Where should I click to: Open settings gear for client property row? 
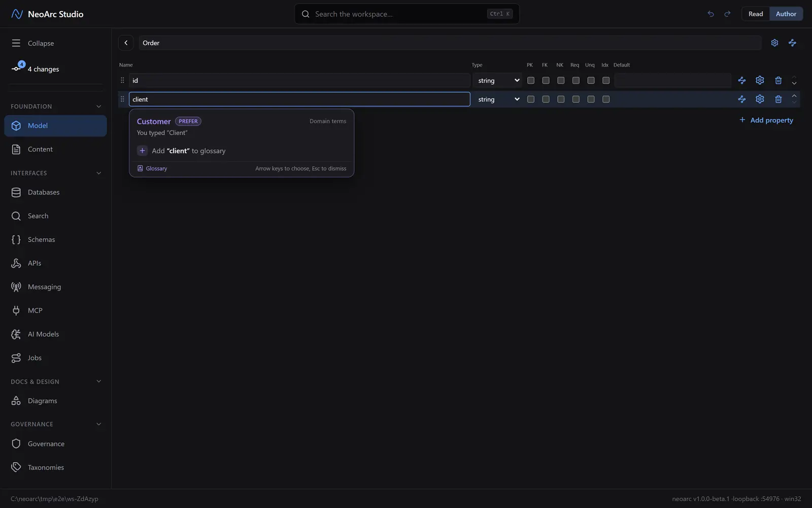(760, 99)
